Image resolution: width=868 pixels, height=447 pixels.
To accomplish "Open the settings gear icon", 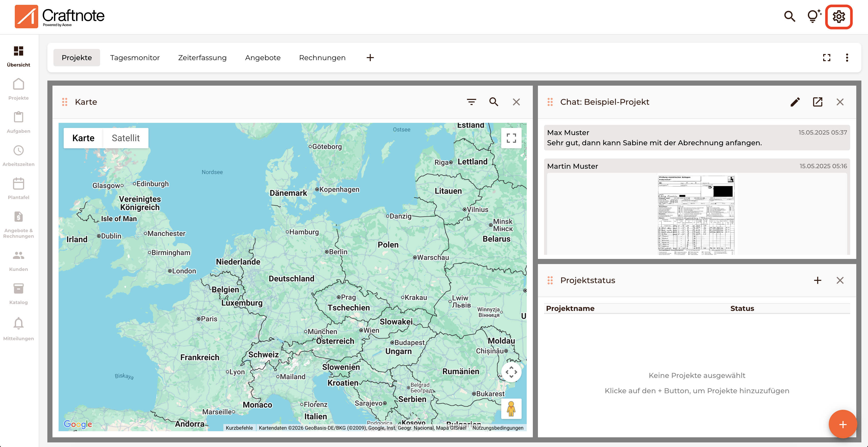I will 838,17.
